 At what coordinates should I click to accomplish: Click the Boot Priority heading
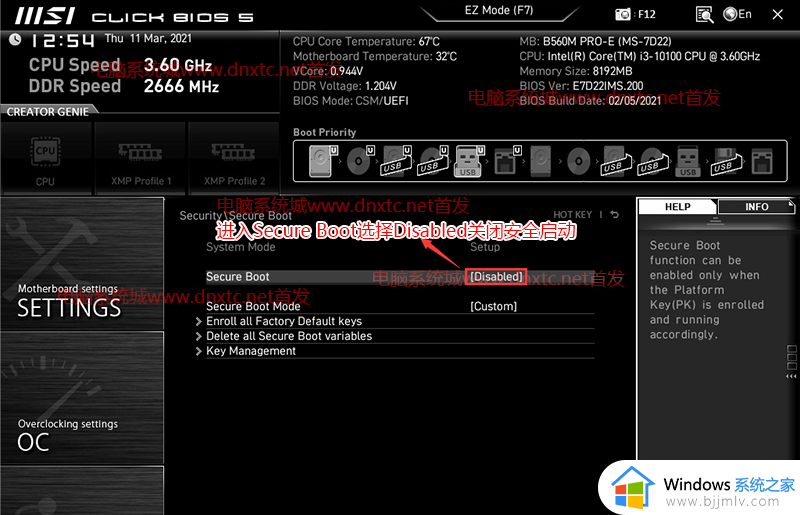coord(324,132)
